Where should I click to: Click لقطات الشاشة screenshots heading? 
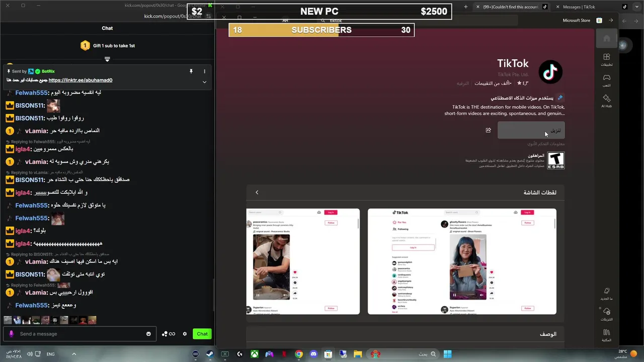540,193
